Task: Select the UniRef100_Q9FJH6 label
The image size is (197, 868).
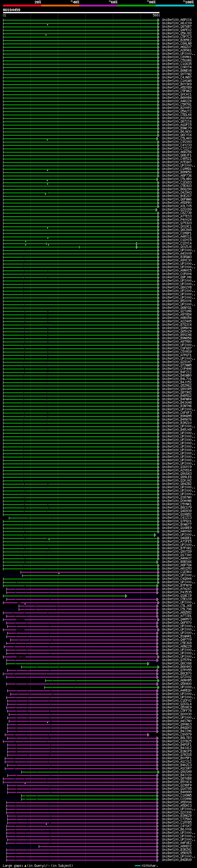Action: pyautogui.click(x=177, y=277)
